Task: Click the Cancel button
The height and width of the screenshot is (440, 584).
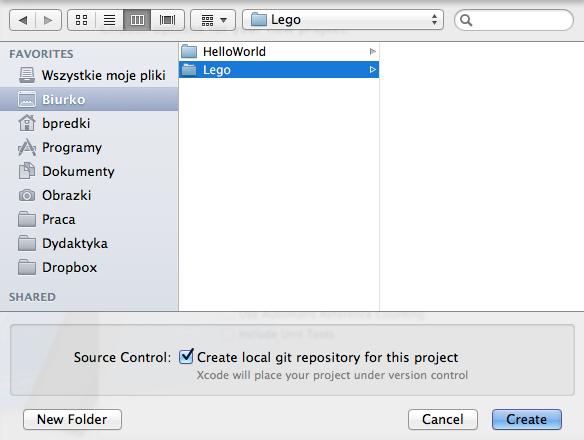Action: click(443, 420)
